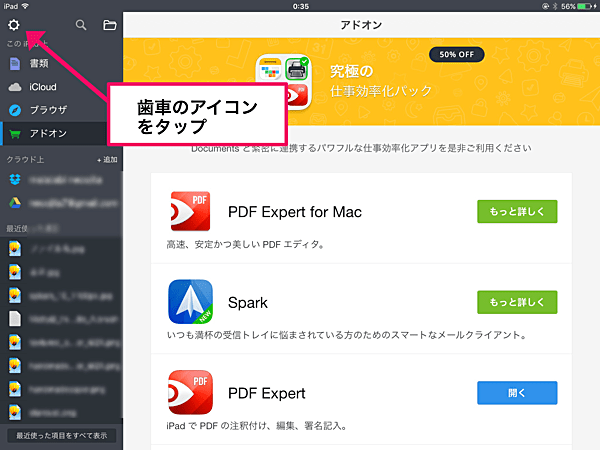Viewport: 600px width, 450px height.
Task: Tap the 追加 add cloud button
Action: (107, 160)
